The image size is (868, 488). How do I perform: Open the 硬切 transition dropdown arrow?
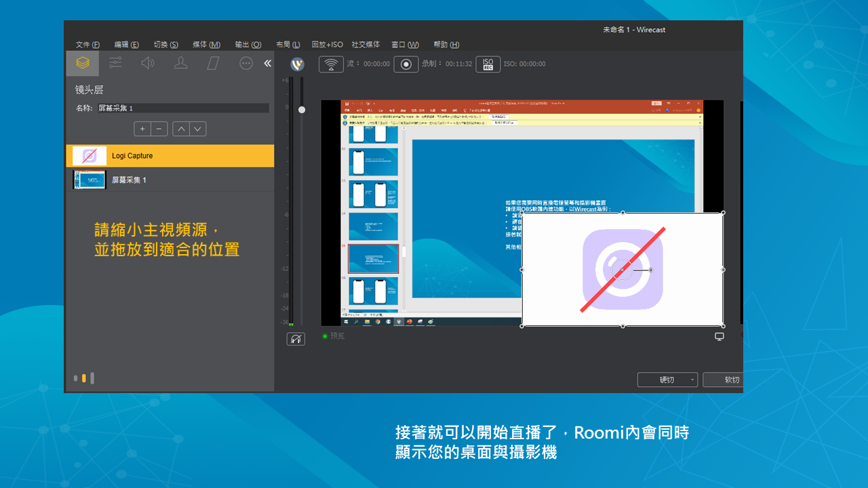(x=692, y=380)
